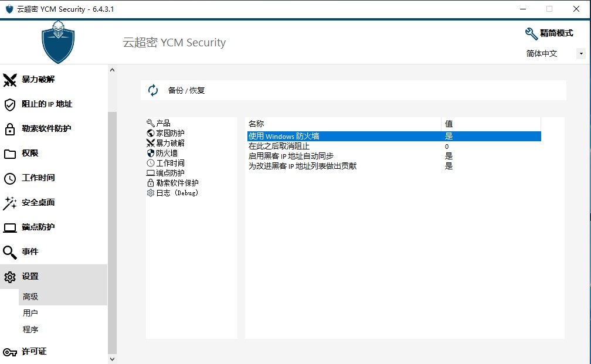The height and width of the screenshot is (364, 591).
Task: Click the laptop icon beside 端点防护 in tree
Action: coord(150,173)
